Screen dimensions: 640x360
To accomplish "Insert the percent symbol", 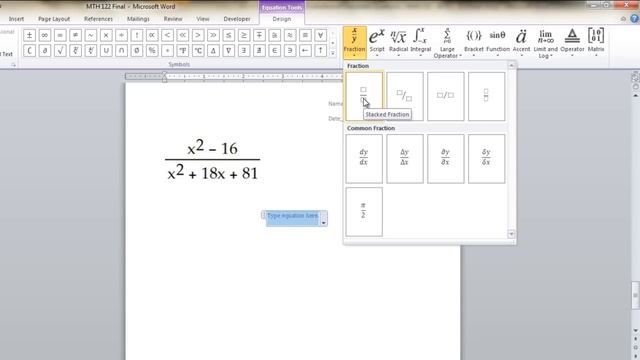I will pyautogui.click(x=152, y=51).
